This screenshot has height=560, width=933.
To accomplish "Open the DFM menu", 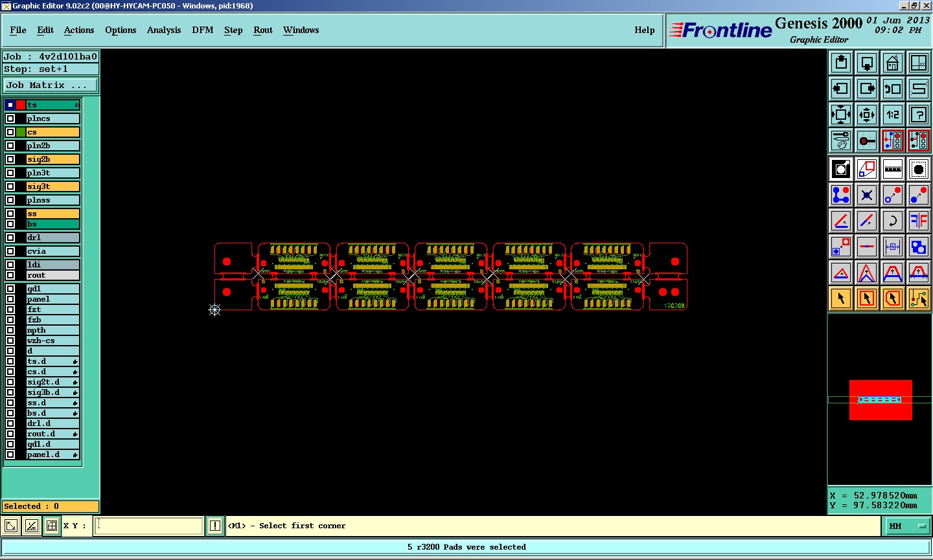I will pos(203,30).
